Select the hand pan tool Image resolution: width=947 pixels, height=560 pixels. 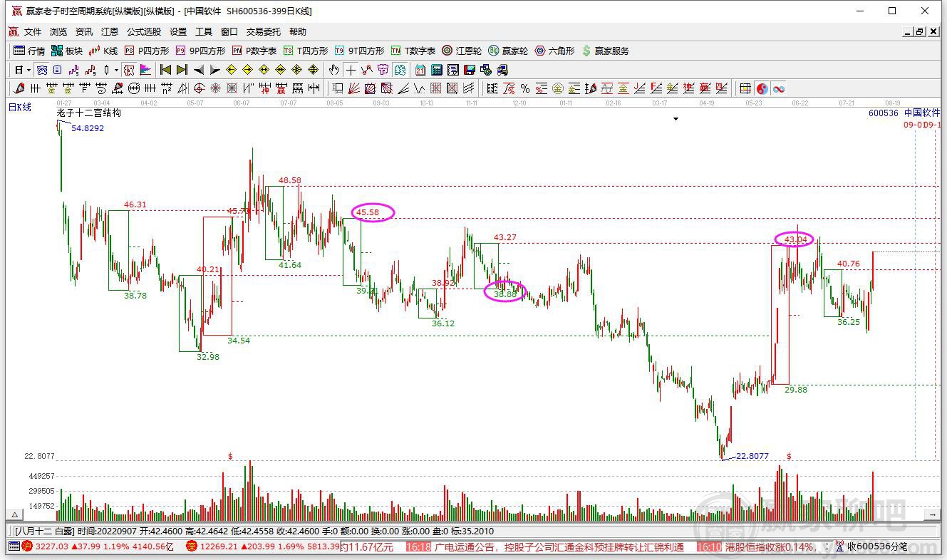[333, 70]
